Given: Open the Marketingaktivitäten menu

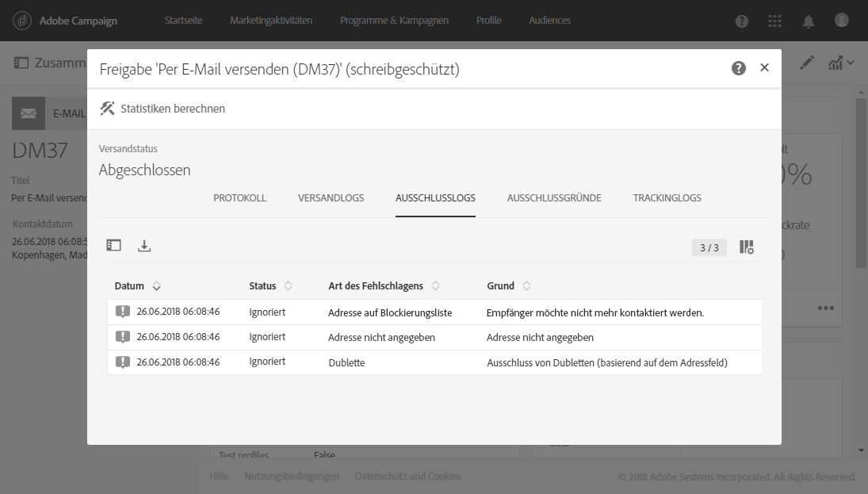Looking at the screenshot, I should 271,21.
